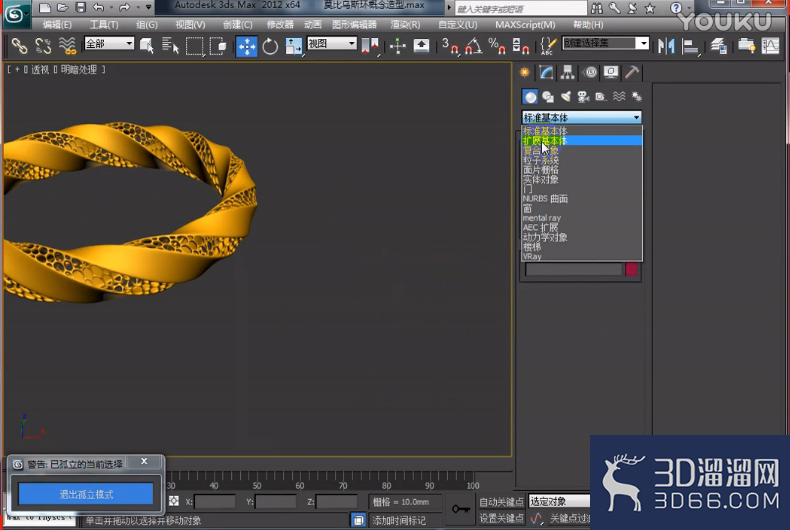Activate the Select Object tool
The image size is (790, 530).
pyautogui.click(x=147, y=46)
